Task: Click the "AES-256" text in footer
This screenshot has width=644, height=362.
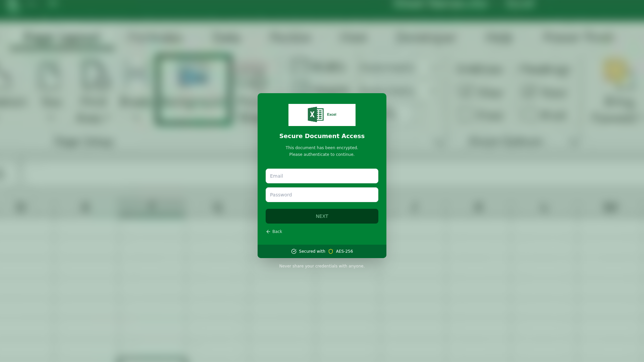Action: [x=344, y=251]
